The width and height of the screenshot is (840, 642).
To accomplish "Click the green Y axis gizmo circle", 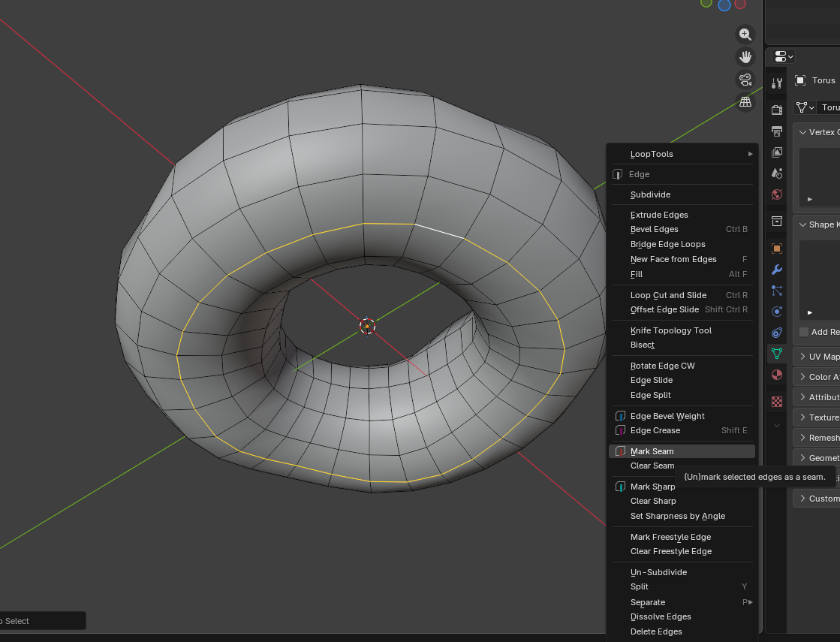I will coord(706,3).
